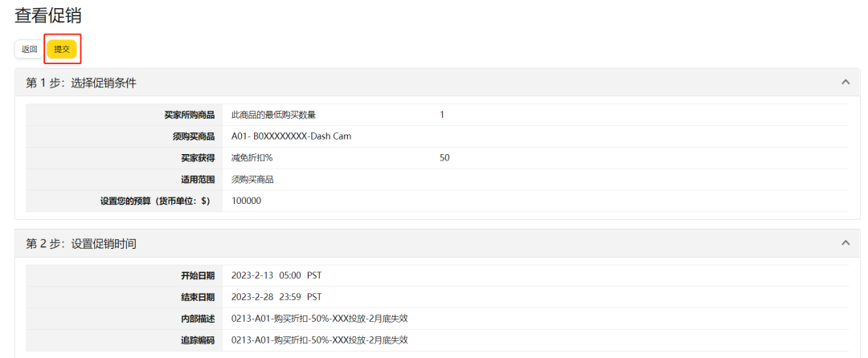Collapse the 第 2 步 section chevron
Image resolution: width=868 pixels, height=358 pixels.
(x=845, y=242)
